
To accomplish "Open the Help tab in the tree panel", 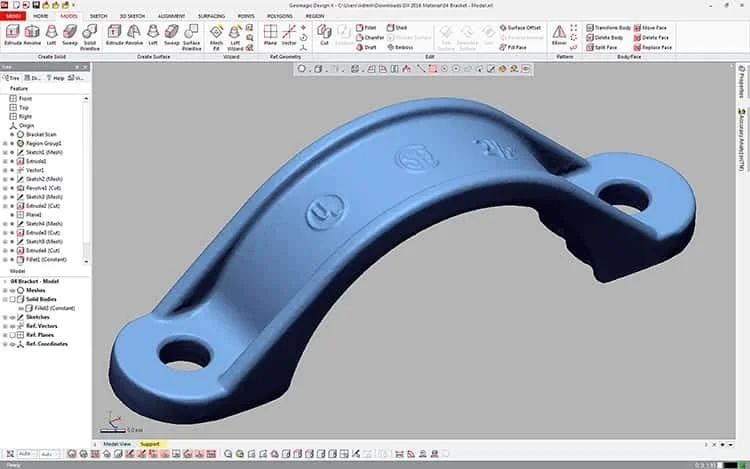I will point(55,78).
